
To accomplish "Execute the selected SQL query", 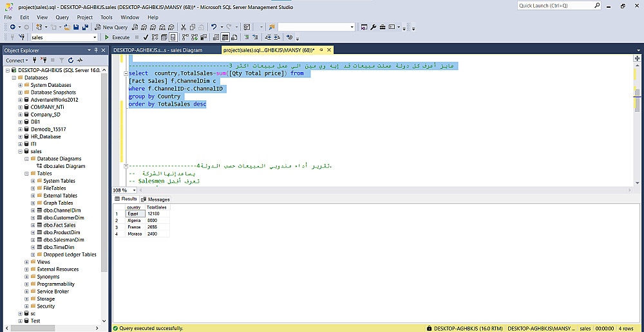I will [x=117, y=37].
